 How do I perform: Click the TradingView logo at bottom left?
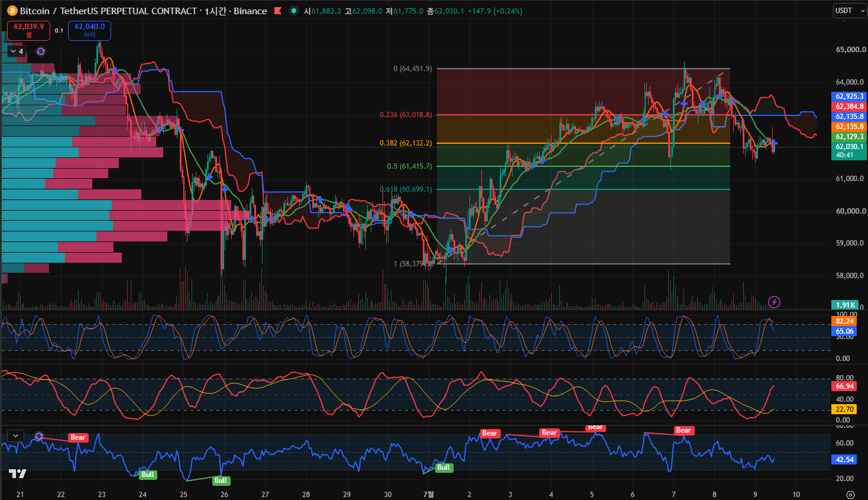coord(17,473)
